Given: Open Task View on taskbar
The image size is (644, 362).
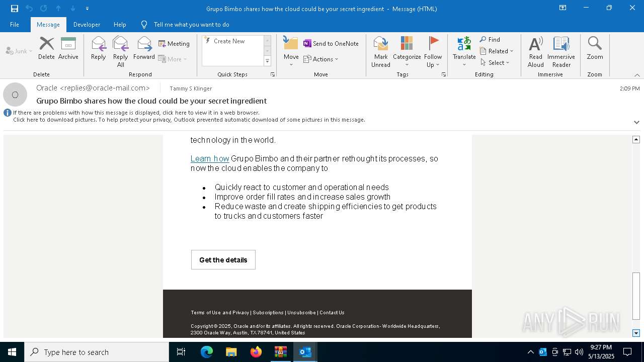Looking at the screenshot, I should [x=181, y=352].
